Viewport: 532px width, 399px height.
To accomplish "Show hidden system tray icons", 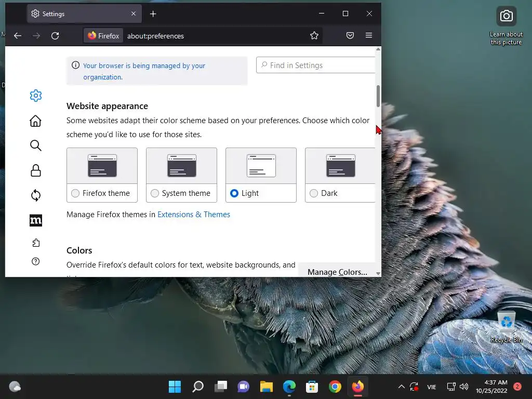I will click(x=402, y=387).
